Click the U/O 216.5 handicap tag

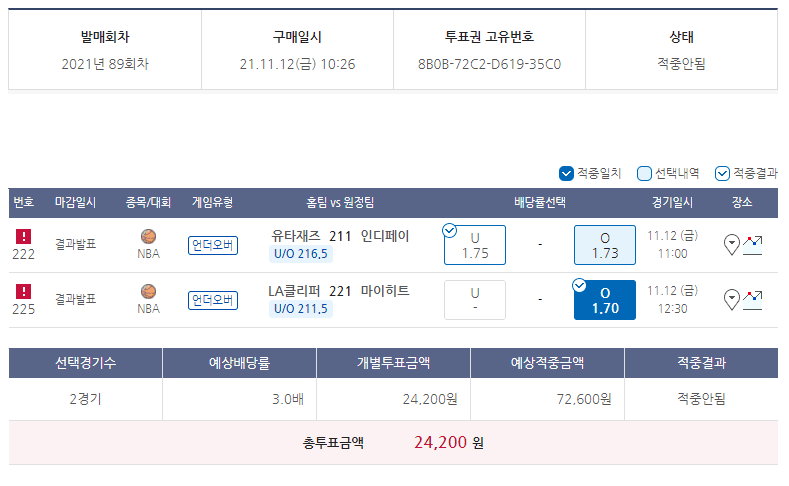coord(300,254)
